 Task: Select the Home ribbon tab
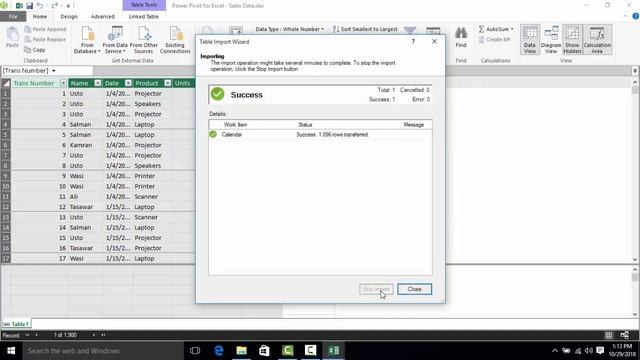(x=40, y=16)
